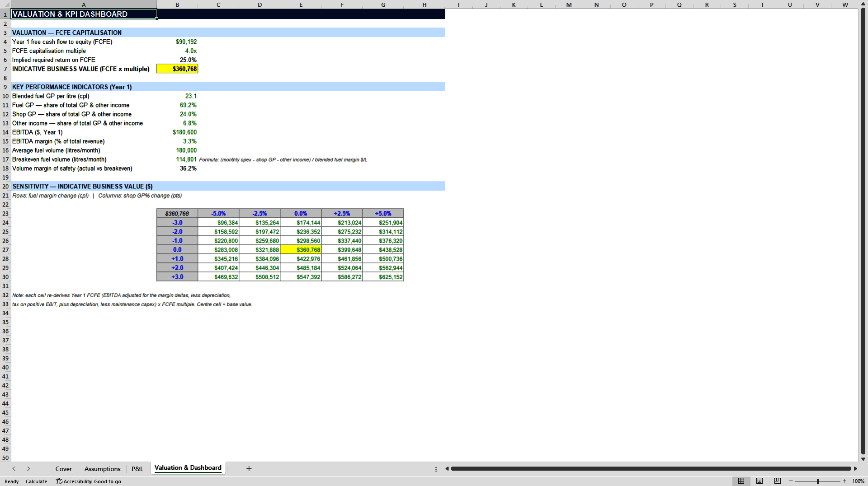
Task: Switch to Page Layout view
Action: pyautogui.click(x=759, y=481)
